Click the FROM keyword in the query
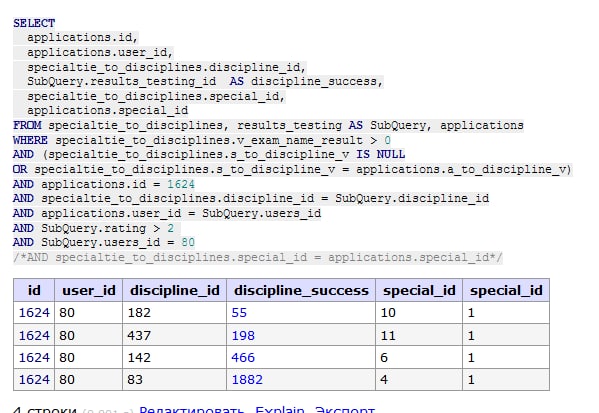 (x=27, y=125)
